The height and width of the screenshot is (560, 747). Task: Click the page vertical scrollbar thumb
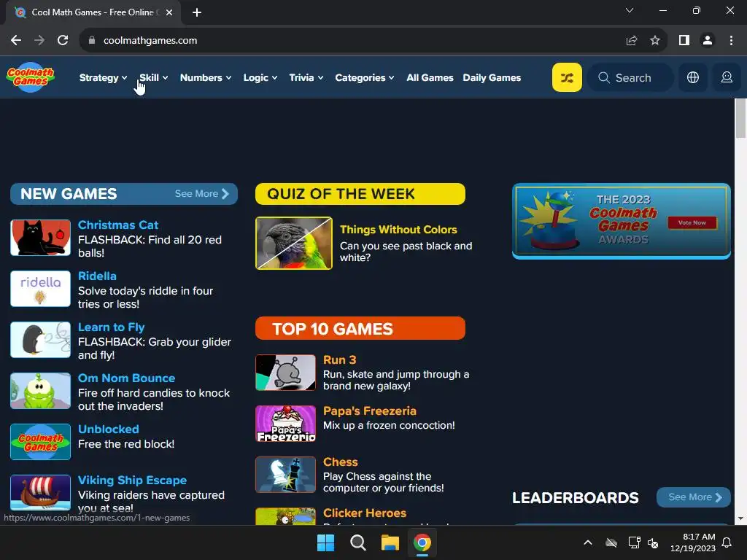[740, 119]
